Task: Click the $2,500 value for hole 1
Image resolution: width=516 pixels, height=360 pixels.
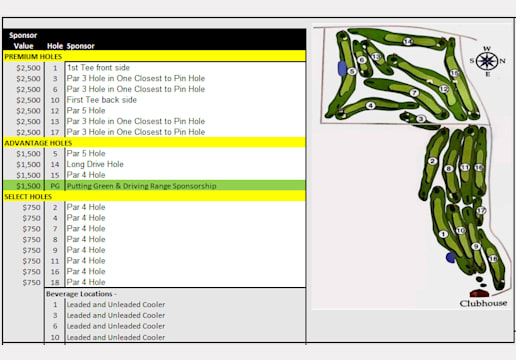Action: (x=28, y=68)
